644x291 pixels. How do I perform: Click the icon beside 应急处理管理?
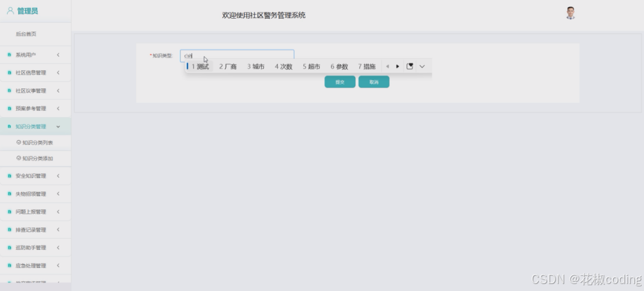coord(9,265)
